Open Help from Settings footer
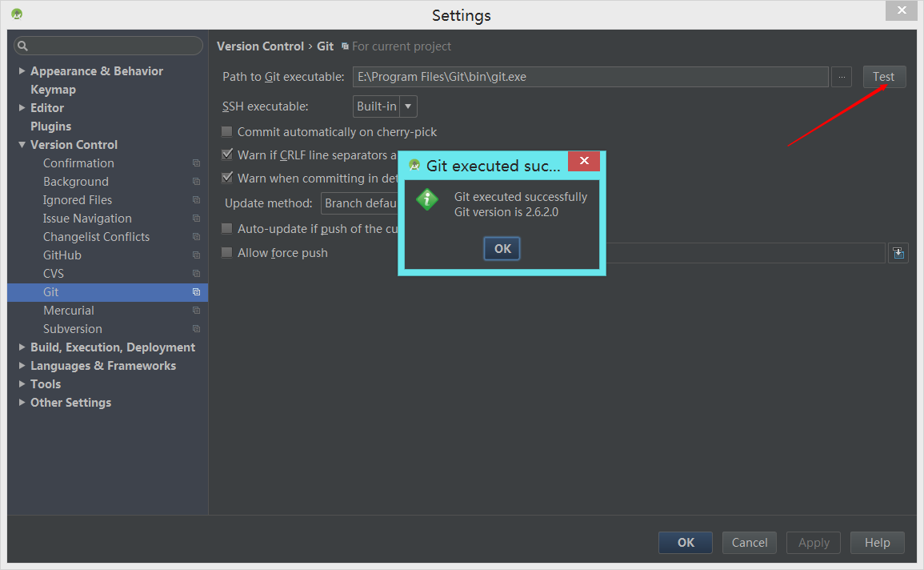This screenshot has width=924, height=570. coord(877,542)
